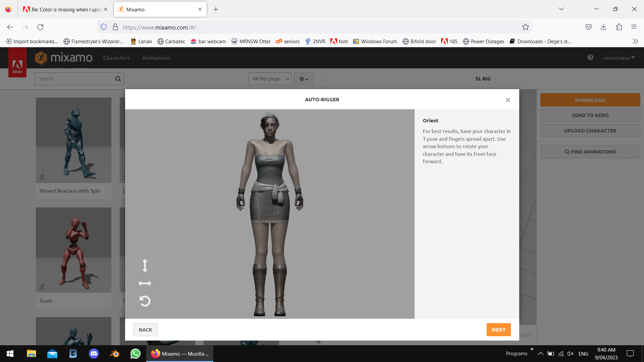
Task: Reset character orientation with circular arrow icon
Action: point(145,301)
